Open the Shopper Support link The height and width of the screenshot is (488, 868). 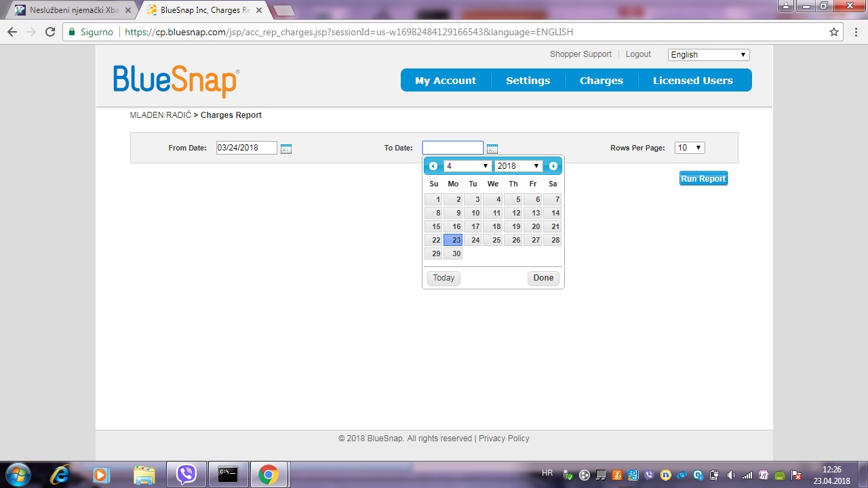(x=580, y=54)
